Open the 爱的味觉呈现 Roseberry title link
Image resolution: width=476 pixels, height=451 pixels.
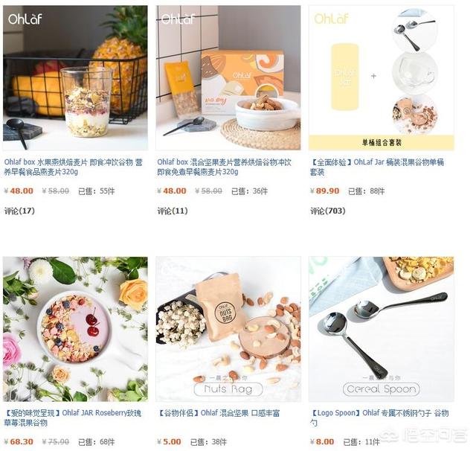pos(73,418)
